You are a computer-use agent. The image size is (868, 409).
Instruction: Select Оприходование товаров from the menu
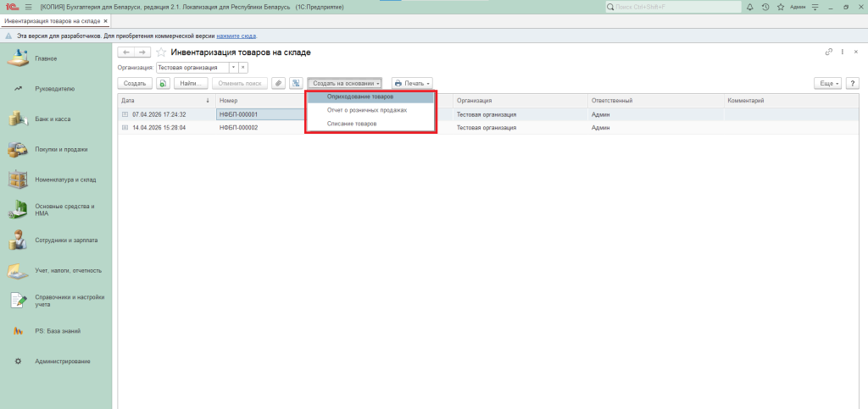(359, 97)
